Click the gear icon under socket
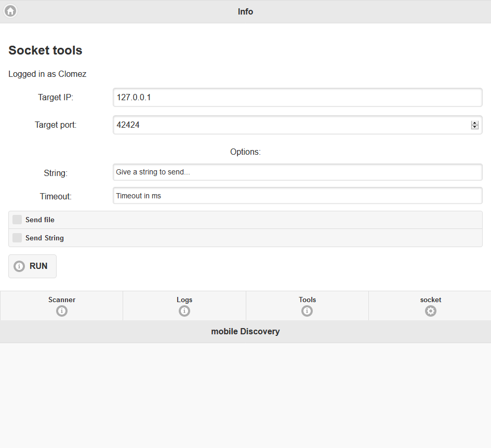The height and width of the screenshot is (448, 491). tap(431, 311)
